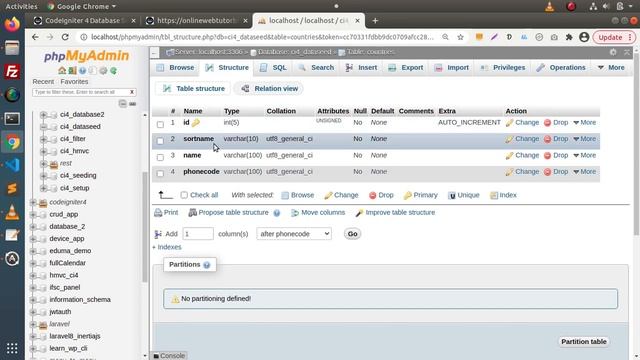Clear the database filter with red X
This screenshot has width=640, height=360.
132,92
